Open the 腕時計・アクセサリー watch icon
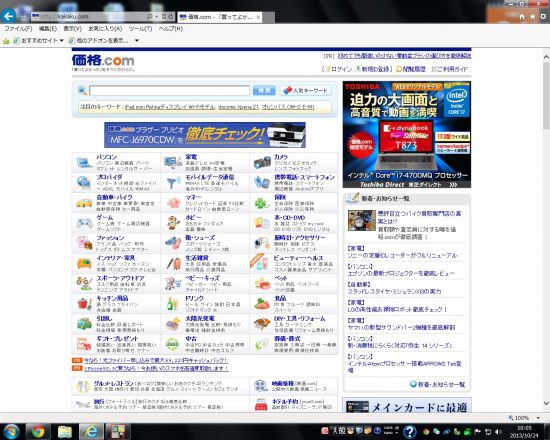550x440 pixels. (262, 243)
